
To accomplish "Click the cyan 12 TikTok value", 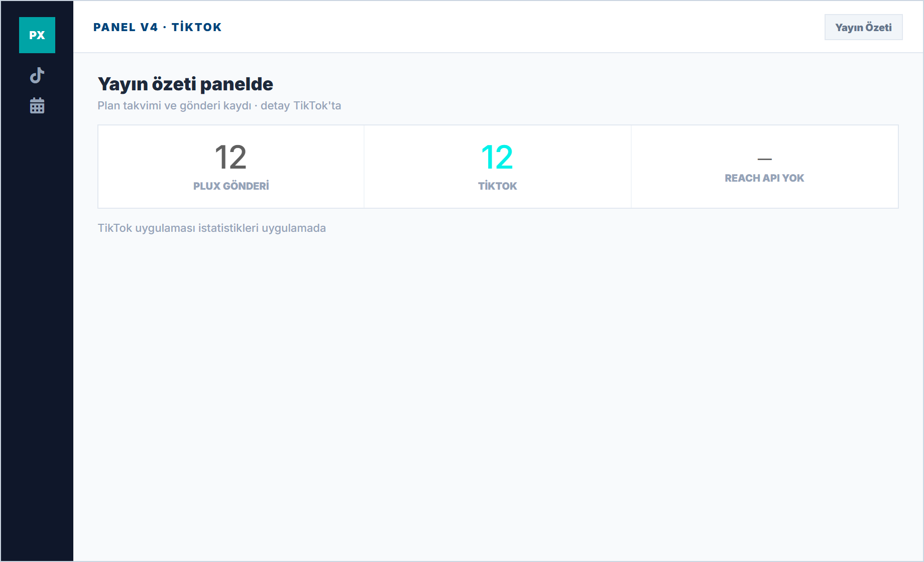I will click(x=497, y=157).
